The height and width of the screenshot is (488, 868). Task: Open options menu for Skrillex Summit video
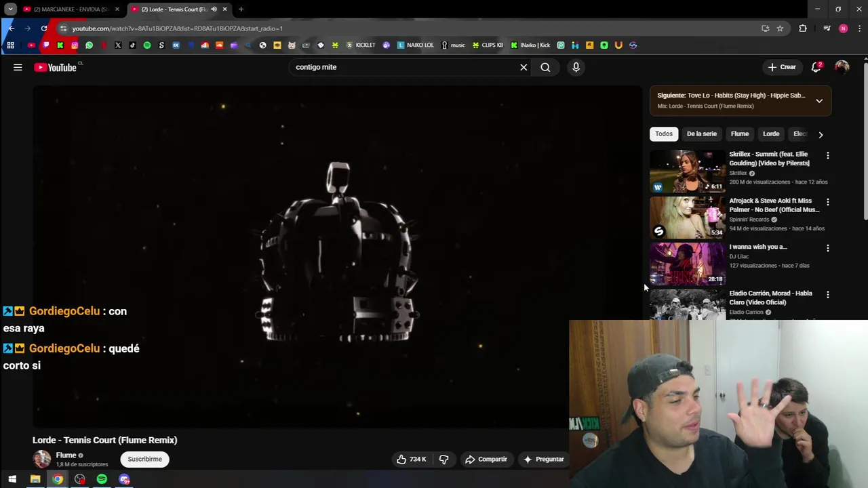(827, 155)
